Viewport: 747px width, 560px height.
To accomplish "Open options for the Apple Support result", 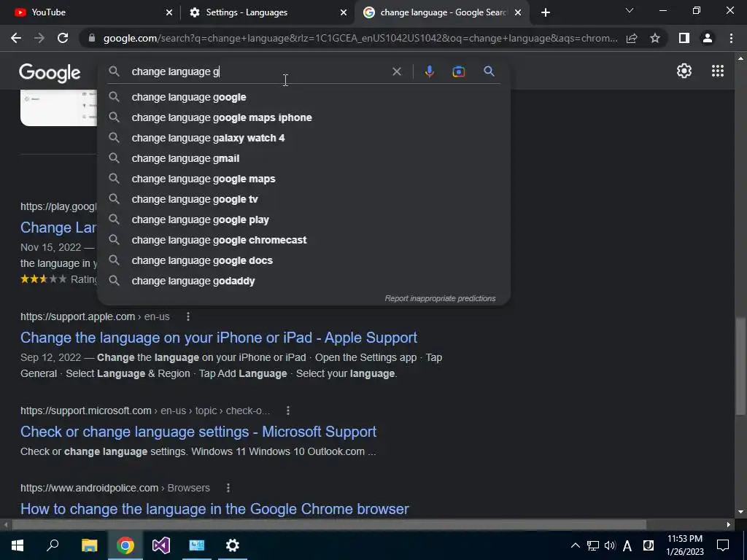I will [188, 316].
